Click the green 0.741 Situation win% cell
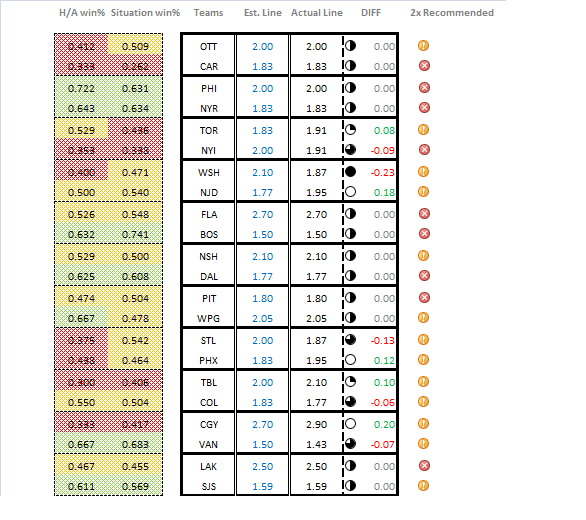Viewport: 586px width, 520px height. pos(135,234)
